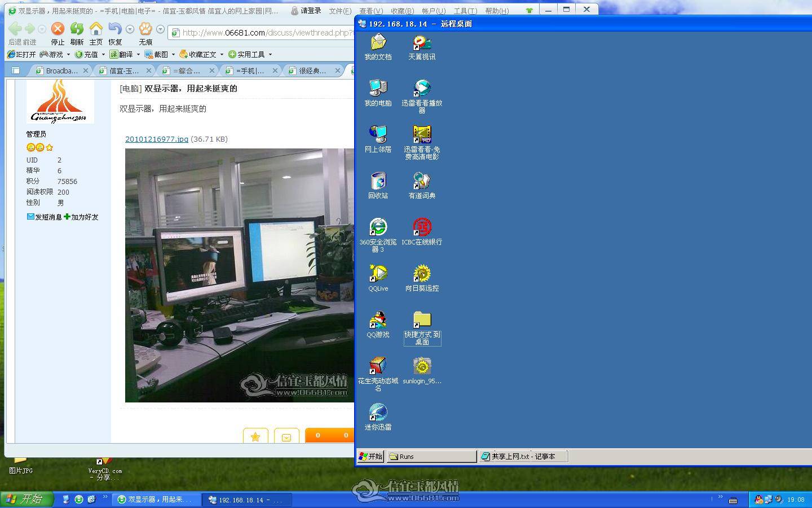This screenshot has width=812, height=508.
Task: Click 双显示器 browser item in local taskbar
Action: (157, 500)
